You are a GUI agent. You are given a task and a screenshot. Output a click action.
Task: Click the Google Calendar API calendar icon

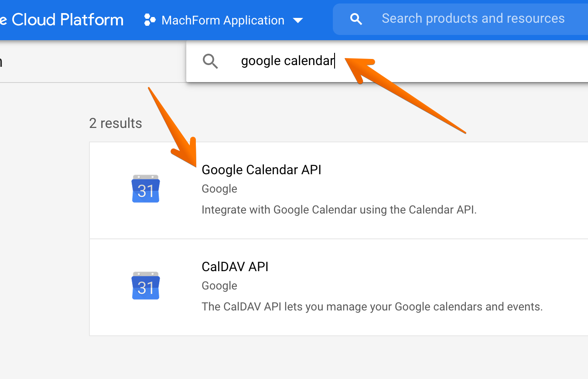[x=146, y=189]
